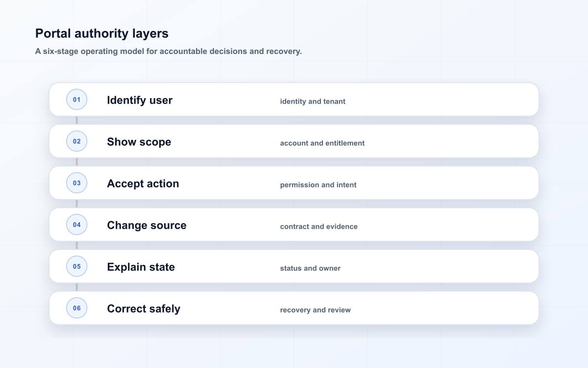Select the contract and evidence text
Screen dimensions: 588x368
(x=318, y=227)
